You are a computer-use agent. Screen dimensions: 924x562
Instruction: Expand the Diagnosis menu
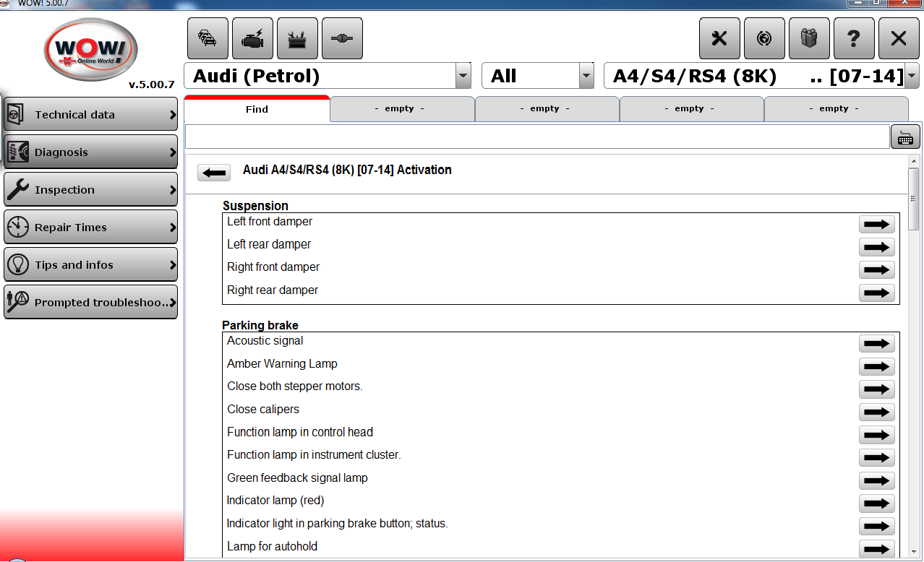click(90, 152)
